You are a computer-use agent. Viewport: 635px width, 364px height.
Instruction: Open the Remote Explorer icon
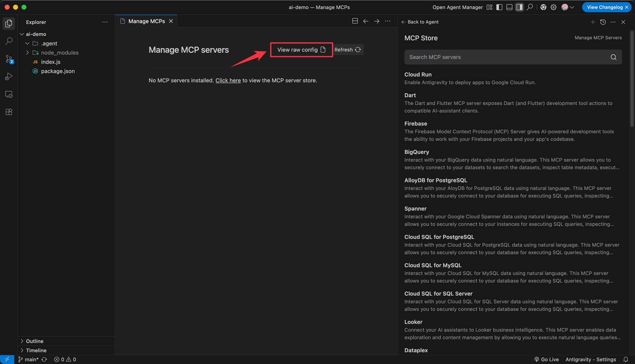pos(9,94)
